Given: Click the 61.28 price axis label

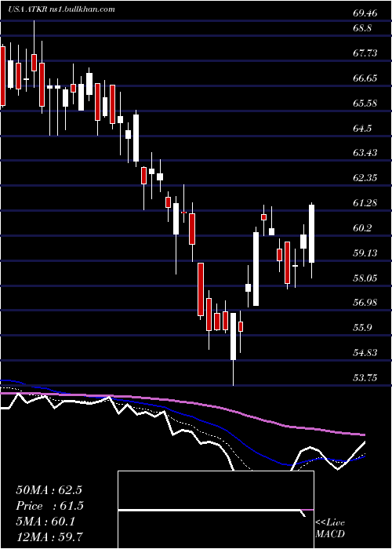Looking at the screenshot, I should [365, 202].
